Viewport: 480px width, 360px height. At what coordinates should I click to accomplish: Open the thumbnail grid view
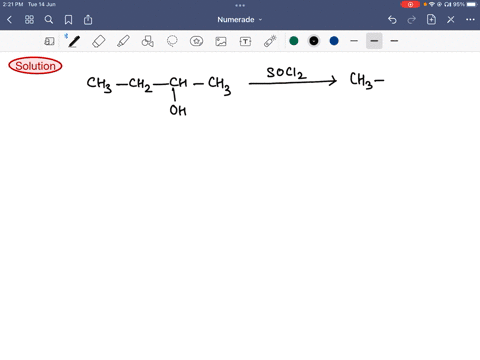pyautogui.click(x=29, y=20)
